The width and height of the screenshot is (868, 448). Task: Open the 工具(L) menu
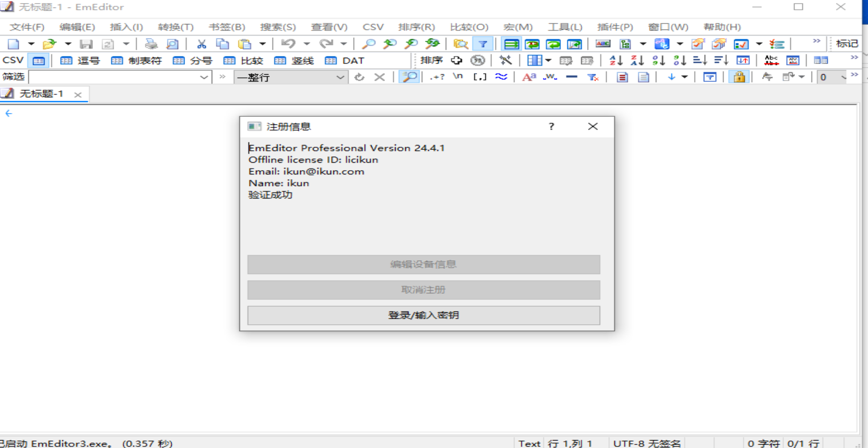tap(565, 27)
